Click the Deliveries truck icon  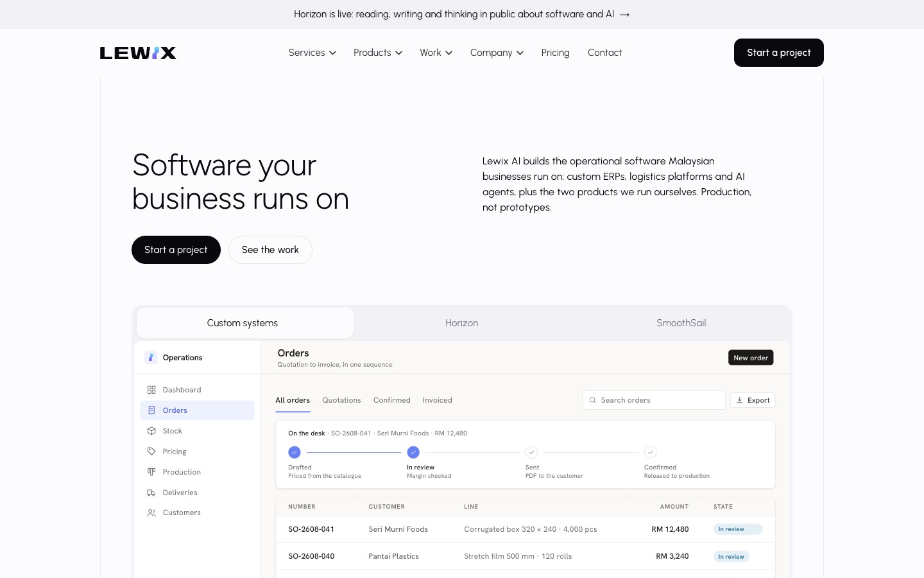click(151, 493)
